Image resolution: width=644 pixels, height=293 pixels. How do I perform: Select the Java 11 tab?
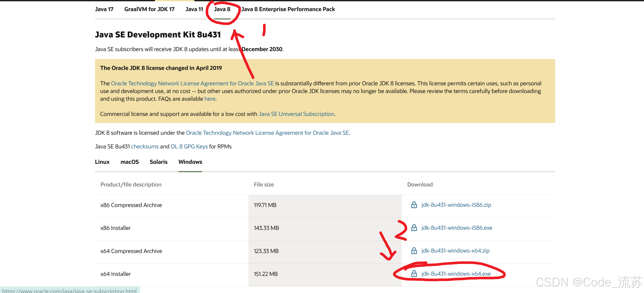[x=194, y=9]
